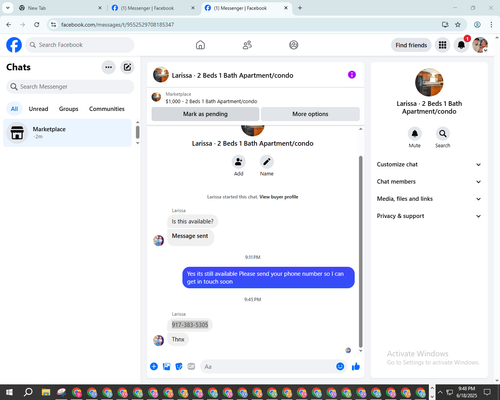500x400 pixels.
Task: Select the Communities chats filter
Action: pyautogui.click(x=107, y=109)
